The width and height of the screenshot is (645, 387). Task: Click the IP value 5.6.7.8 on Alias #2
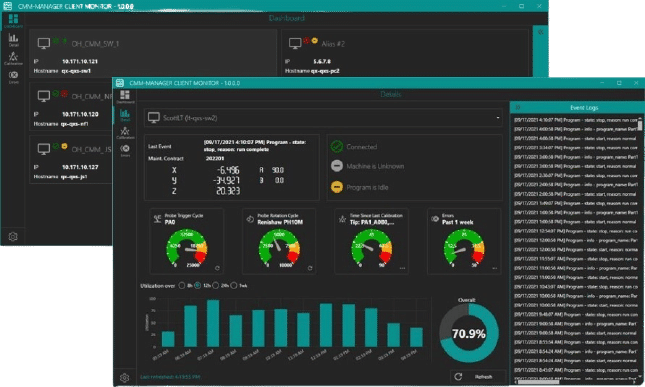(x=322, y=61)
